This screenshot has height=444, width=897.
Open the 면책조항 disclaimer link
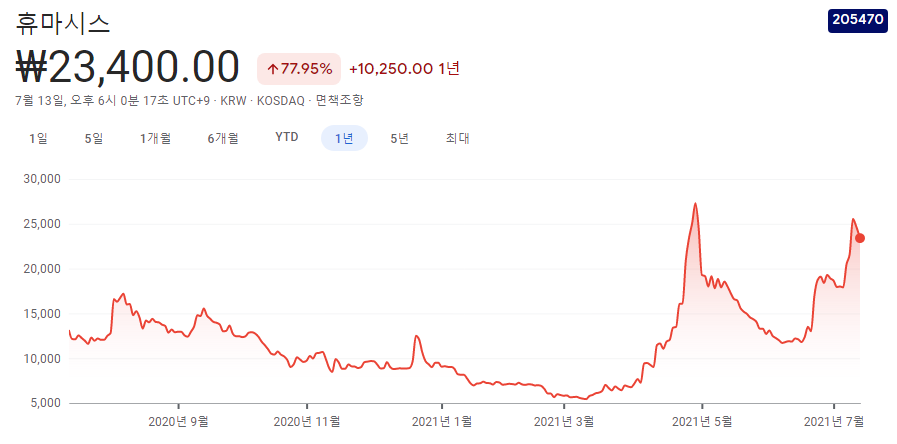click(x=339, y=101)
